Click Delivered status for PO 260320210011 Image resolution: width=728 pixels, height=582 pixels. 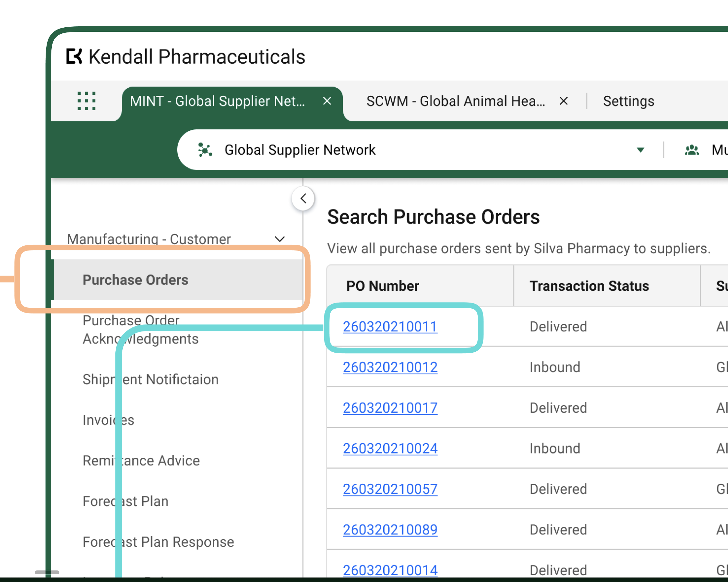point(558,326)
